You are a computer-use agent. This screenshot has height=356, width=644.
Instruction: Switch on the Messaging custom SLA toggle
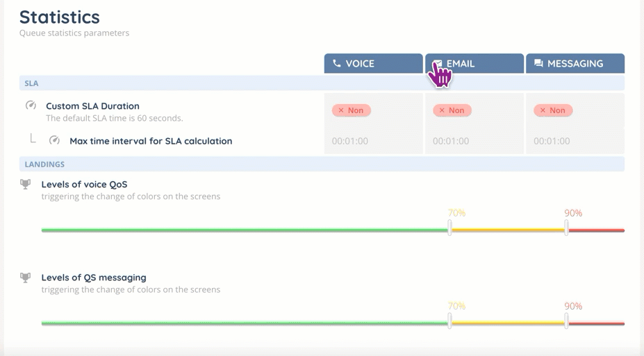coord(553,110)
